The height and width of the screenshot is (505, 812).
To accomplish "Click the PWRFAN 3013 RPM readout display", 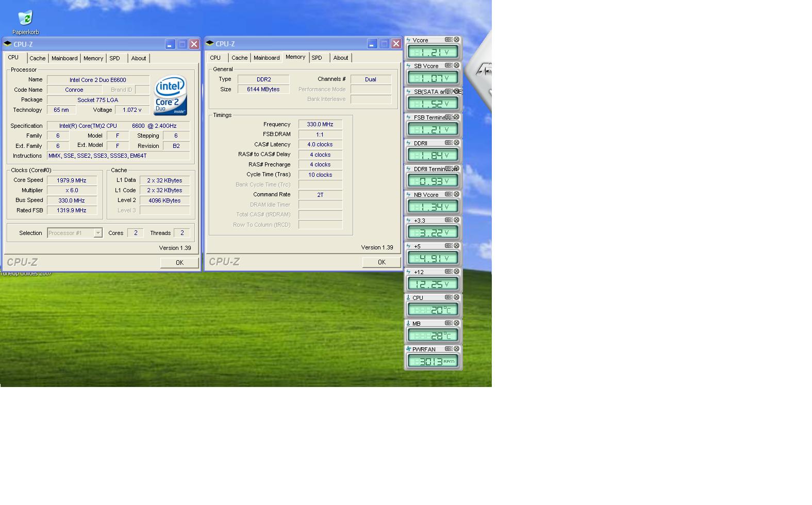I will (x=433, y=361).
